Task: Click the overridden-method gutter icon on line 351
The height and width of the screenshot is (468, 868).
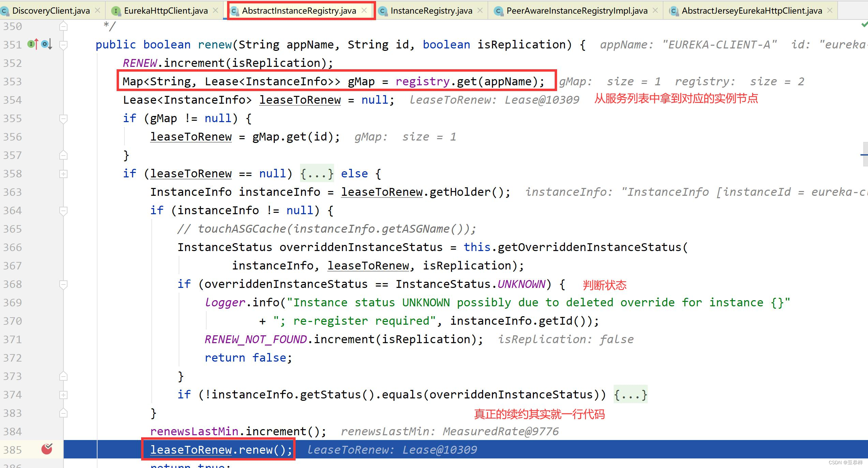Action: pyautogui.click(x=47, y=44)
